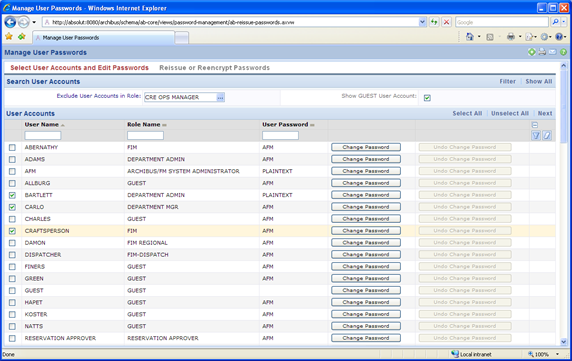Click the browser Forward arrow button
The image size is (572, 361).
[x=24, y=22]
